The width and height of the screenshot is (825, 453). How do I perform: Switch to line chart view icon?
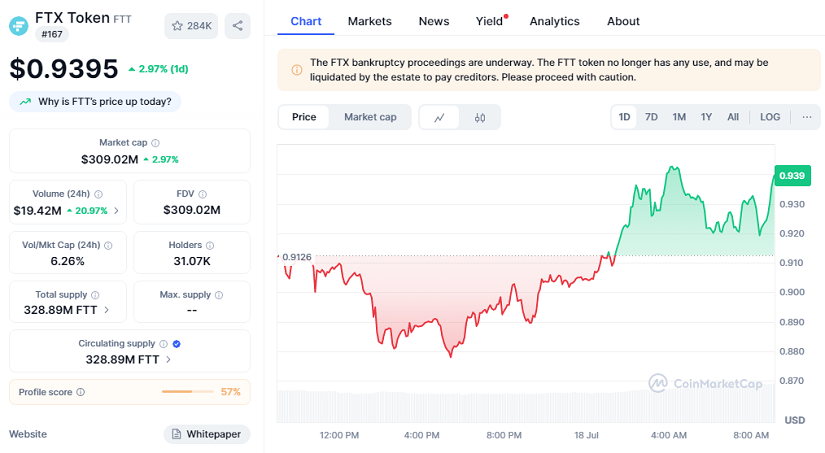coord(439,117)
